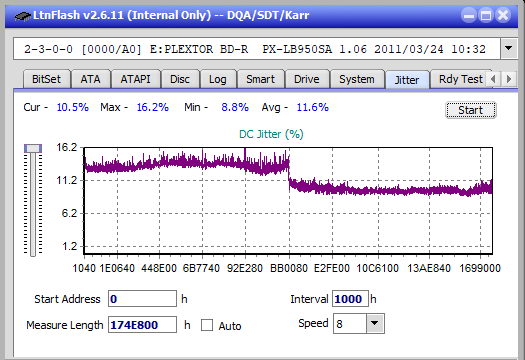Maximize the LtnFlash window
This screenshot has height=360, width=525.
point(486,15)
